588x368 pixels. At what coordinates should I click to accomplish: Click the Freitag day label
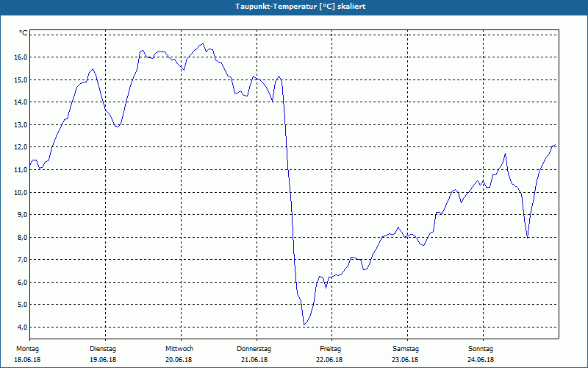(330, 349)
